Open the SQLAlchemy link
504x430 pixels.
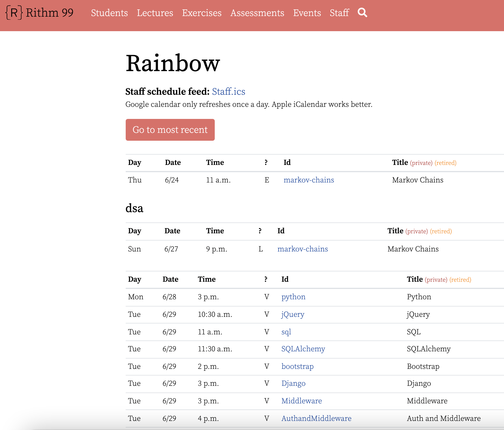coord(303,349)
